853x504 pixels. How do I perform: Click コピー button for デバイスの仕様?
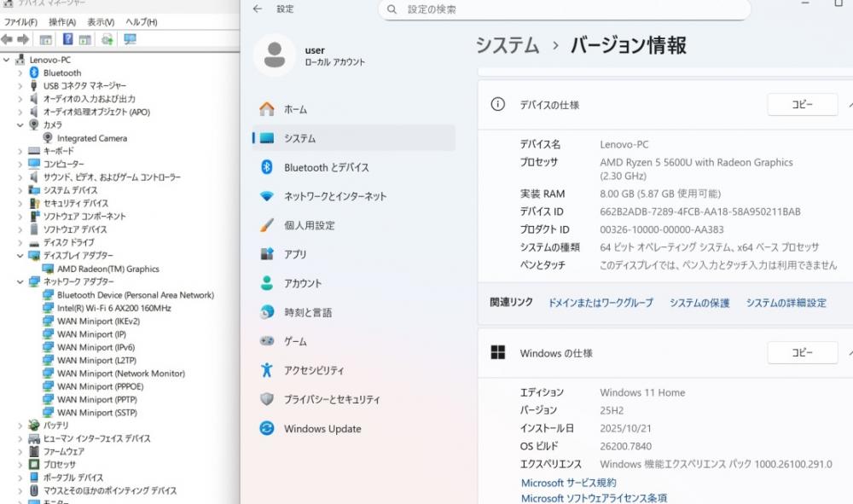[x=802, y=105]
